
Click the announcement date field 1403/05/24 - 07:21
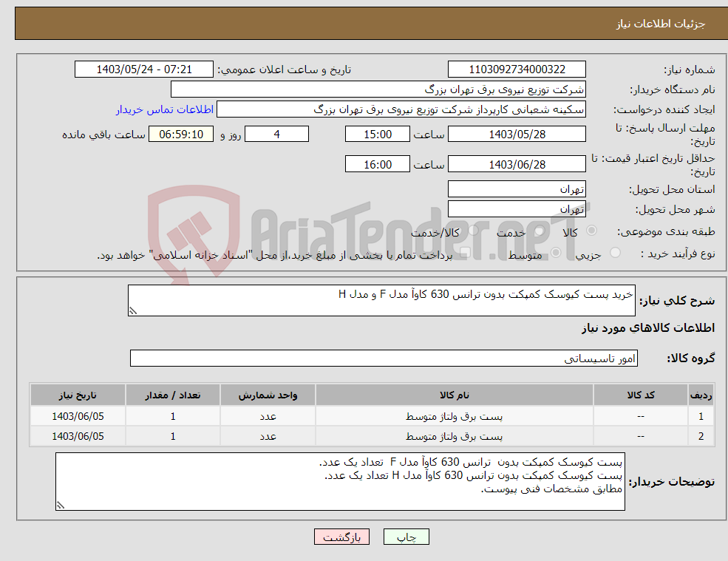click(x=144, y=69)
